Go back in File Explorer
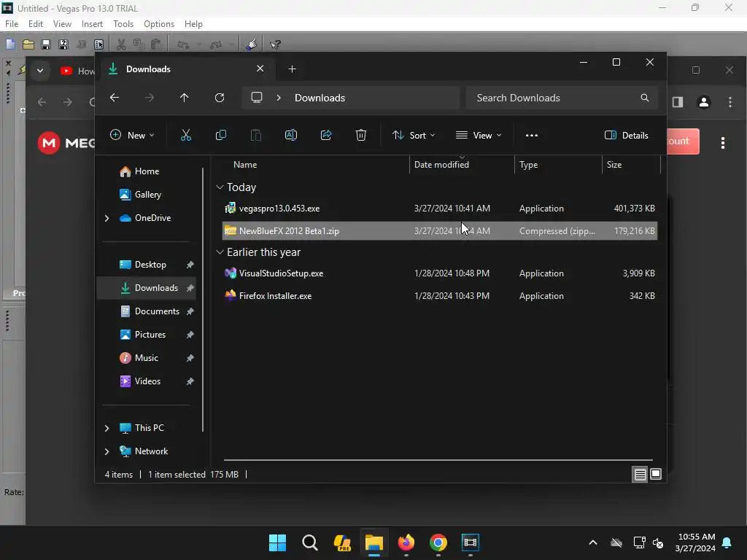The height and width of the screenshot is (560, 747). [x=115, y=98]
